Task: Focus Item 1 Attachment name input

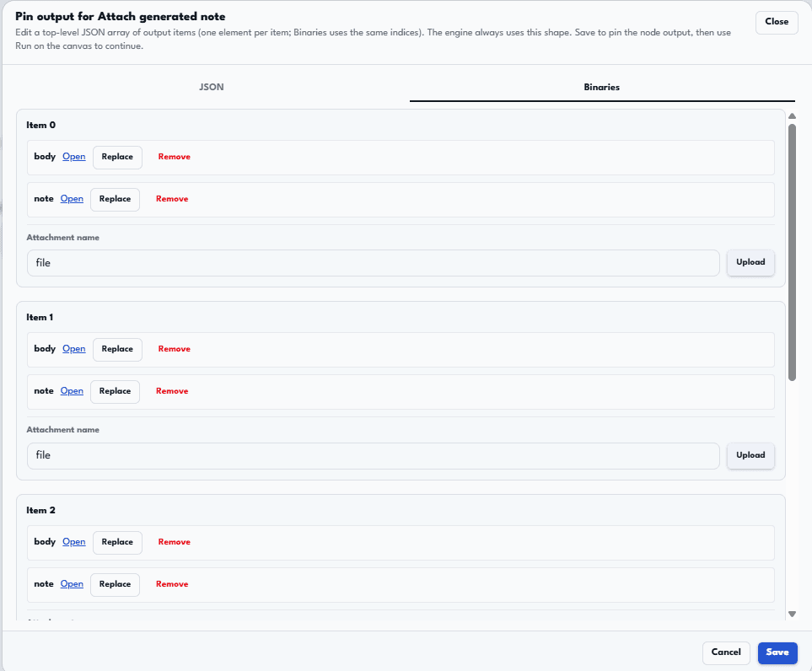Action: pyautogui.click(x=373, y=455)
